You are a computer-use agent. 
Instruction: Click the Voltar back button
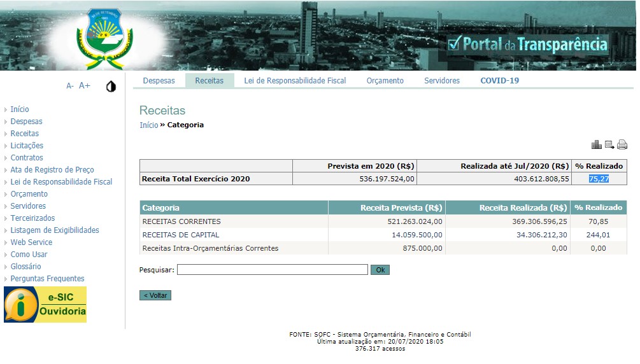point(155,296)
